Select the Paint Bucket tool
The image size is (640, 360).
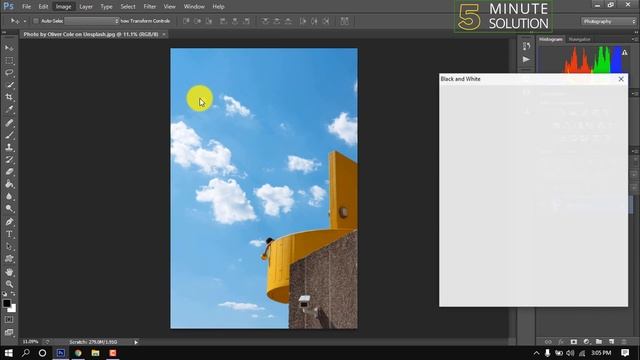pyautogui.click(x=9, y=184)
